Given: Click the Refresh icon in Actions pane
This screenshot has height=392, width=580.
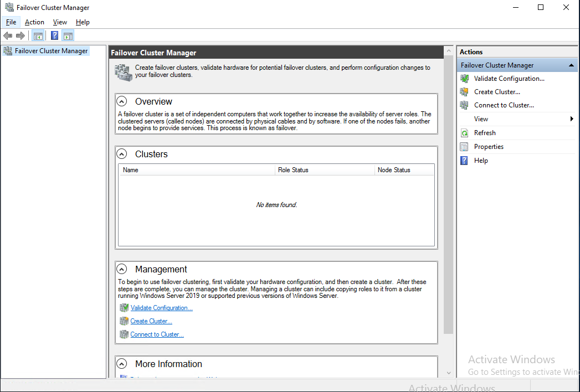Looking at the screenshot, I should point(464,133).
